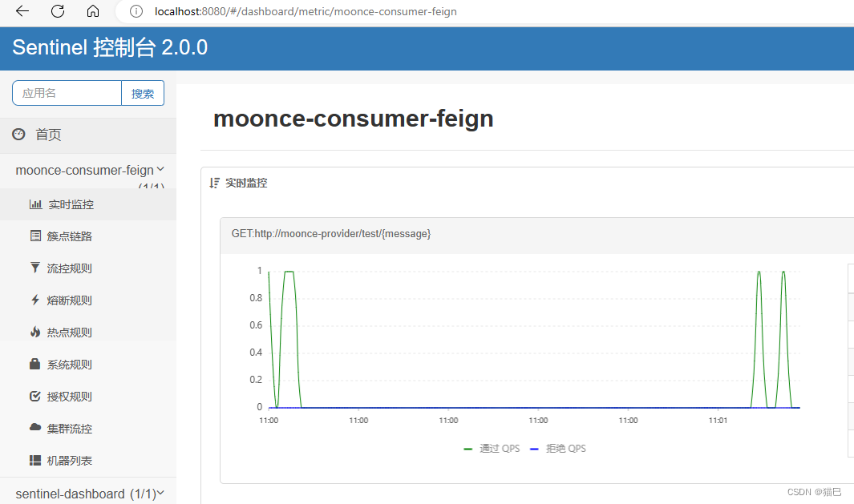This screenshot has height=504, width=854.
Task: Toggle the 通过 QPS legend item
Action: click(x=492, y=449)
